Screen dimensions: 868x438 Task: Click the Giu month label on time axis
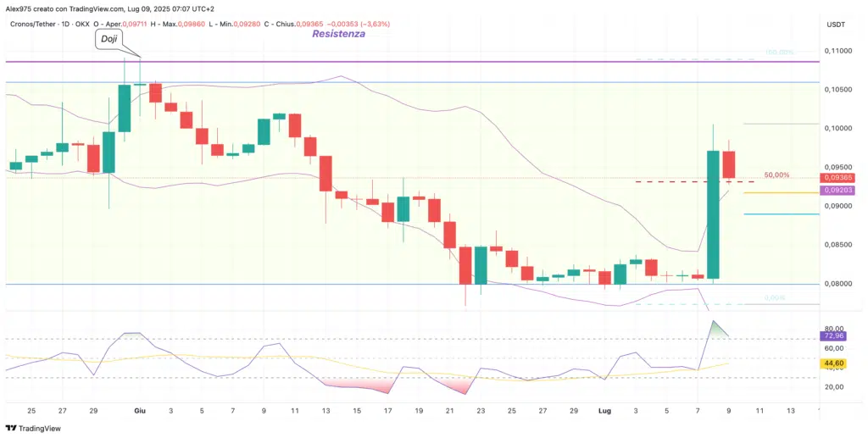[140, 410]
